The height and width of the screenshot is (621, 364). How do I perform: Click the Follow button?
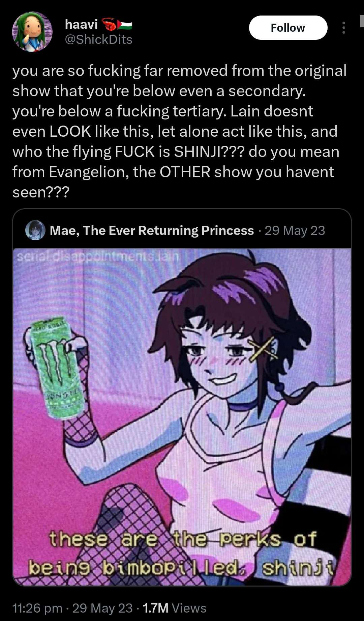click(288, 28)
